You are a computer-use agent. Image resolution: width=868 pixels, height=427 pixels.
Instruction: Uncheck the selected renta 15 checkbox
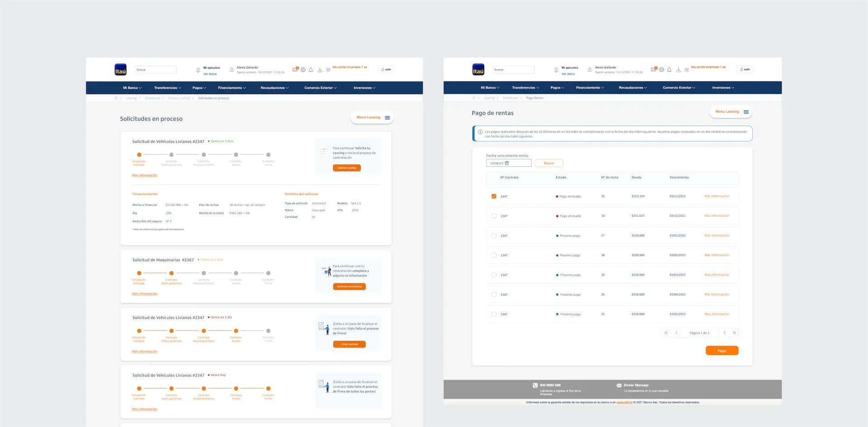tap(494, 196)
